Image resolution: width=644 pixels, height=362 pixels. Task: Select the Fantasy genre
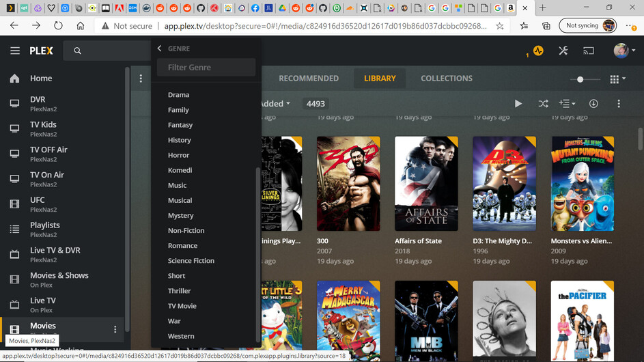tap(180, 125)
